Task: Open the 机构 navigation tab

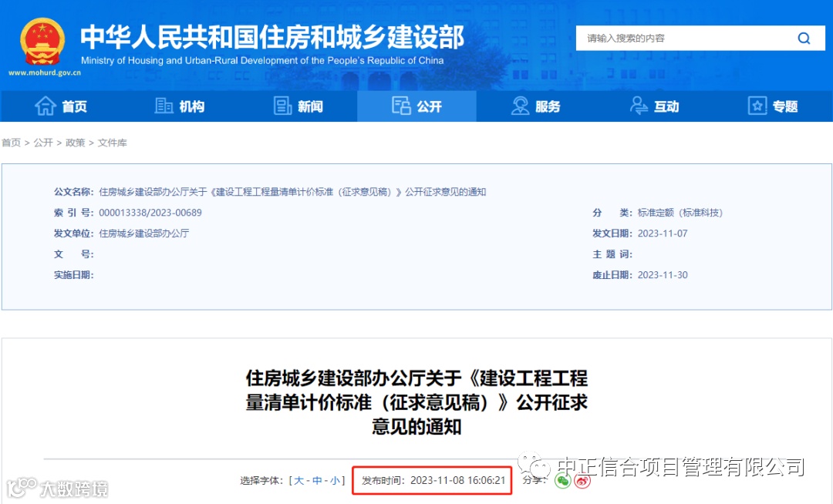Action: point(180,106)
